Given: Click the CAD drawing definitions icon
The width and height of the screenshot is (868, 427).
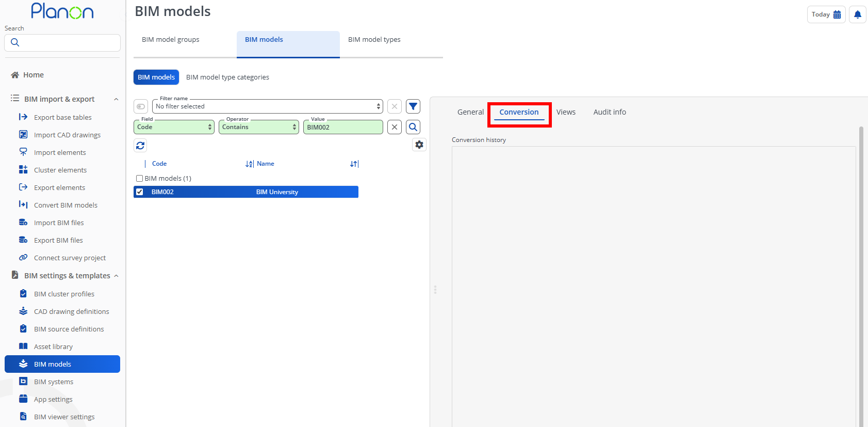Looking at the screenshot, I should click(x=23, y=311).
